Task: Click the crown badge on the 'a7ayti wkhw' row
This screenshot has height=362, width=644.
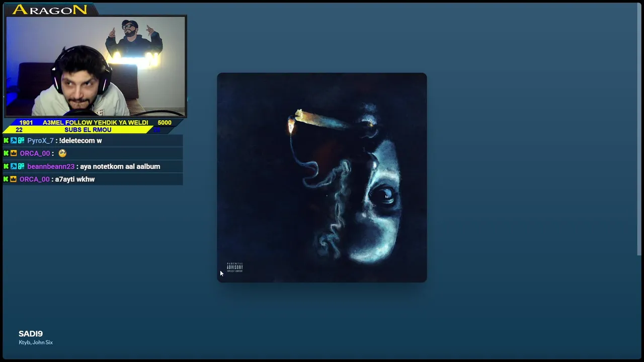Action: tap(14, 179)
